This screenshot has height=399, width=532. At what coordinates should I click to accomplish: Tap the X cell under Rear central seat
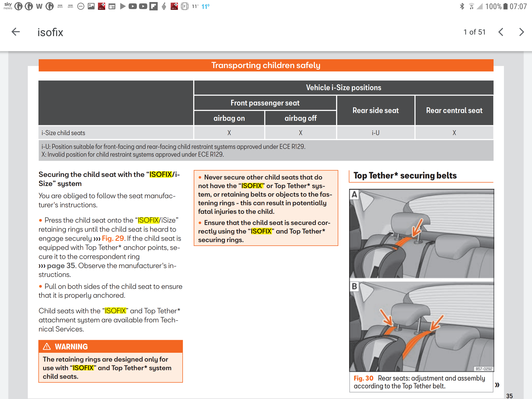(x=454, y=133)
